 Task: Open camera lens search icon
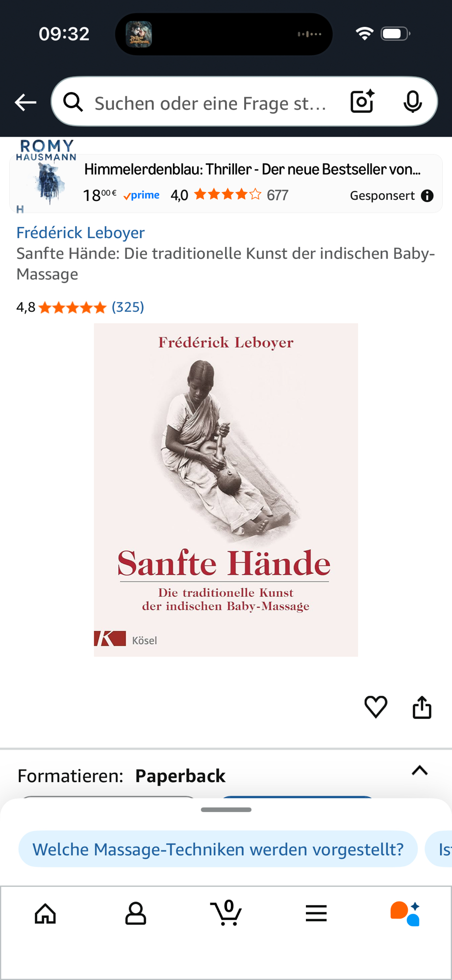(x=363, y=101)
